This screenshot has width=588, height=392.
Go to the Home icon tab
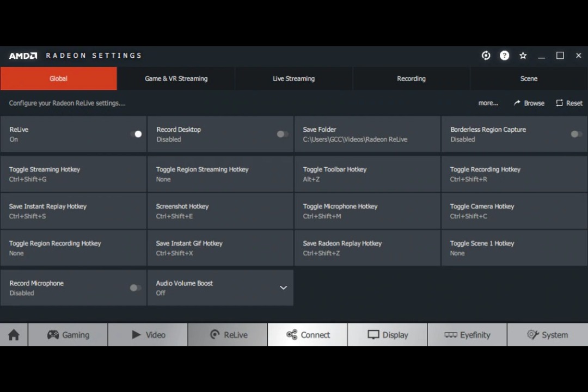pos(14,335)
